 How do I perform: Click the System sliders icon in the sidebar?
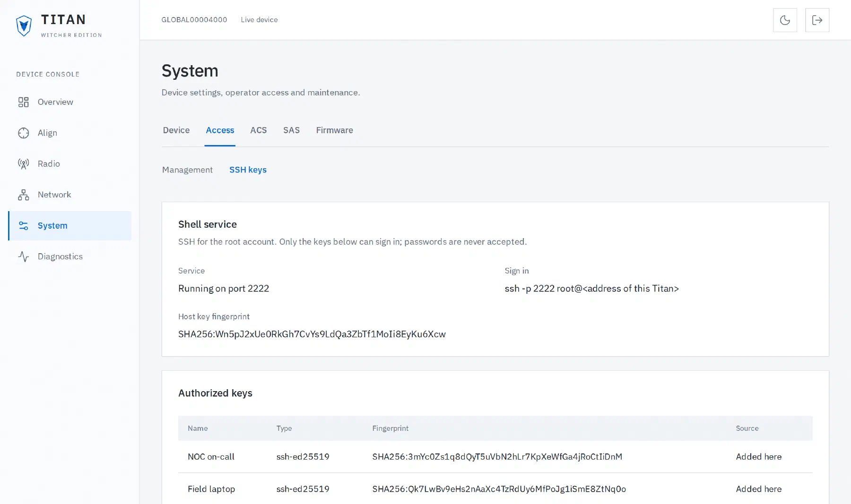[24, 226]
